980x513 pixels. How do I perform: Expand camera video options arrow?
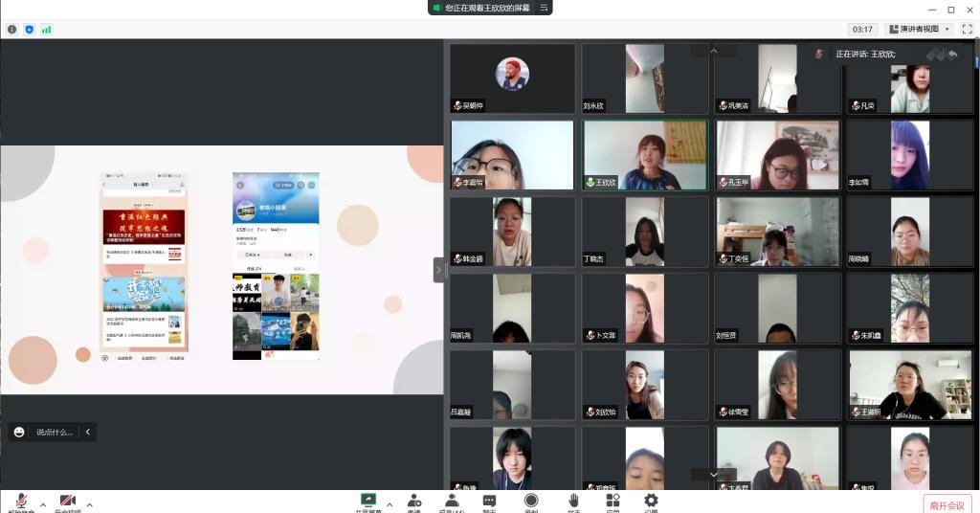point(90,504)
